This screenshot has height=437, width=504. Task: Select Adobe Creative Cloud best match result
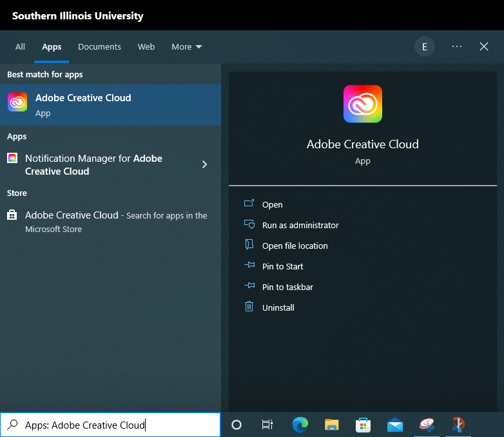point(111,105)
